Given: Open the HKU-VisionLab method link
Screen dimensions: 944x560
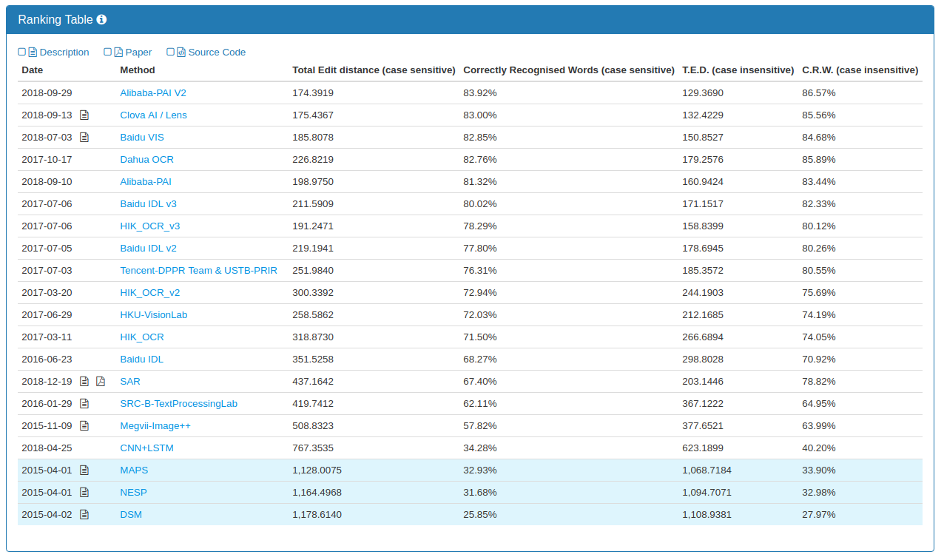Looking at the screenshot, I should [x=154, y=314].
